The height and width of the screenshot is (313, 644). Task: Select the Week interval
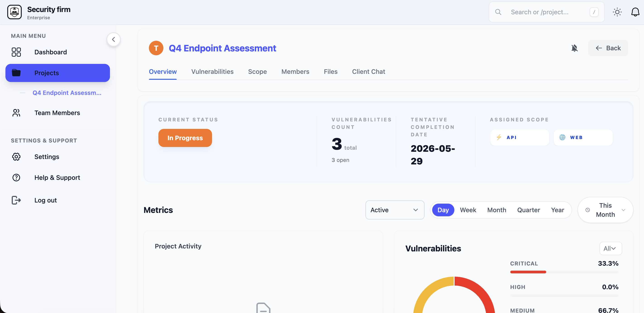(468, 210)
